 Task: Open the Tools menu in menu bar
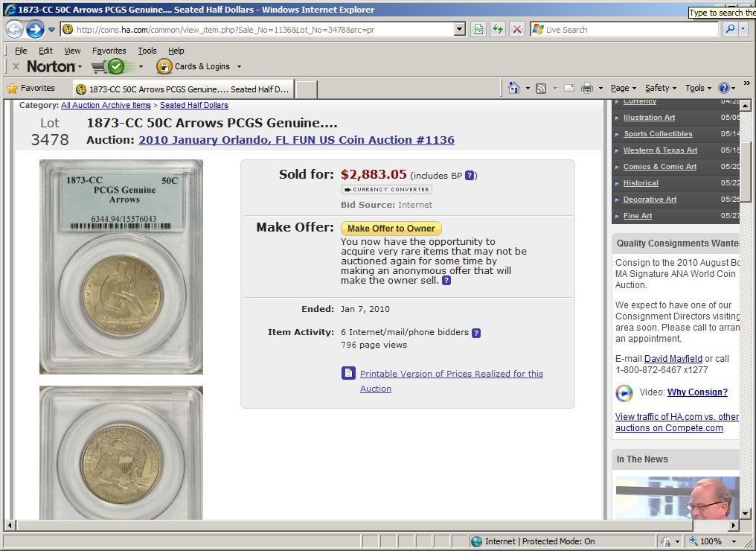coord(147,51)
